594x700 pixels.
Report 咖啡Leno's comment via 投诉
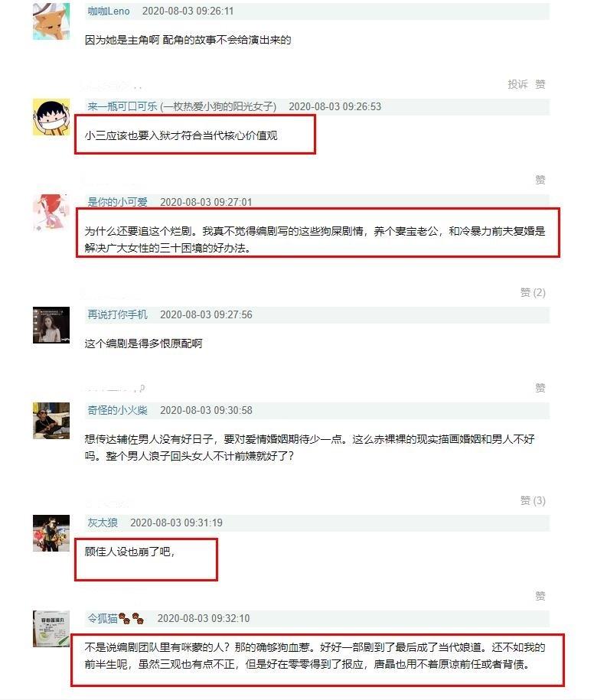point(517,84)
